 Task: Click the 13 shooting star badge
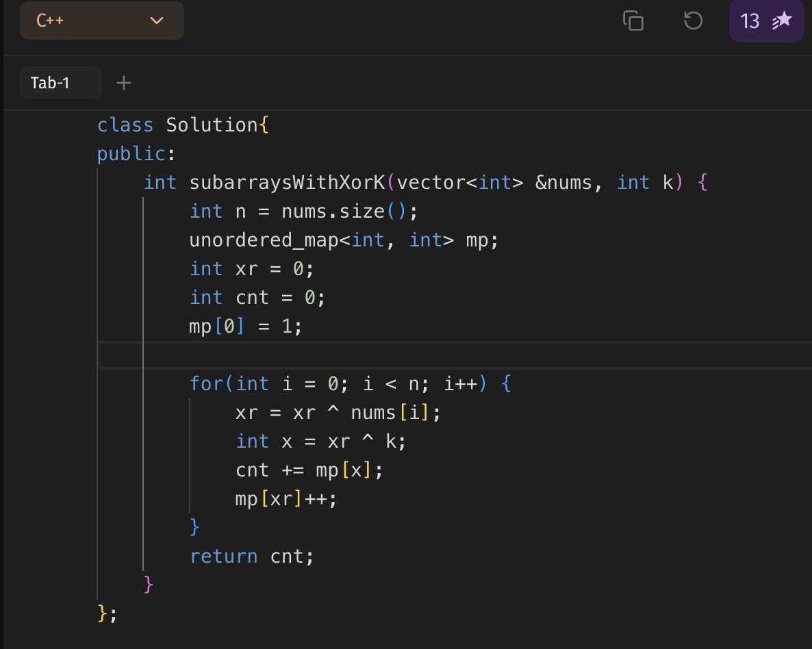(766, 21)
